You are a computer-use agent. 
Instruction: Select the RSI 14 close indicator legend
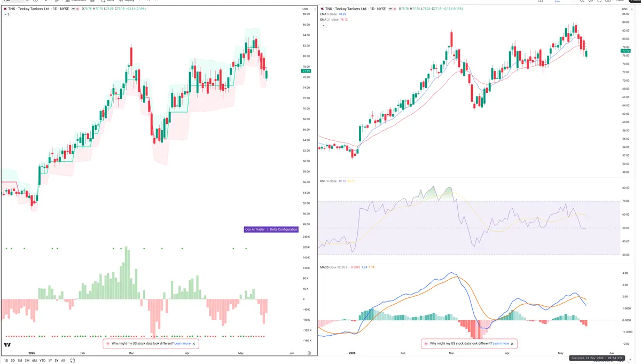click(328, 181)
